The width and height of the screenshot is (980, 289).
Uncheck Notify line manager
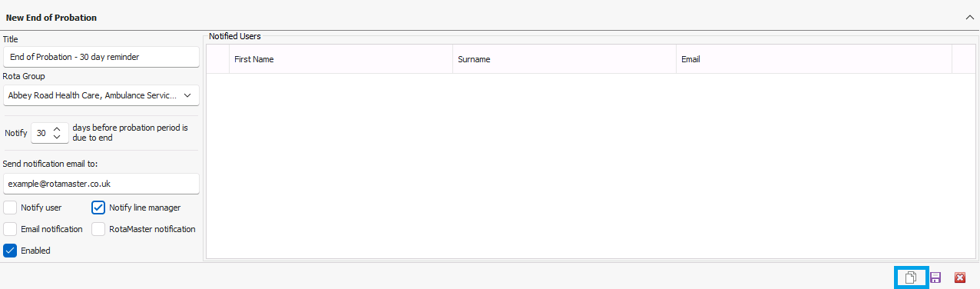coord(98,208)
